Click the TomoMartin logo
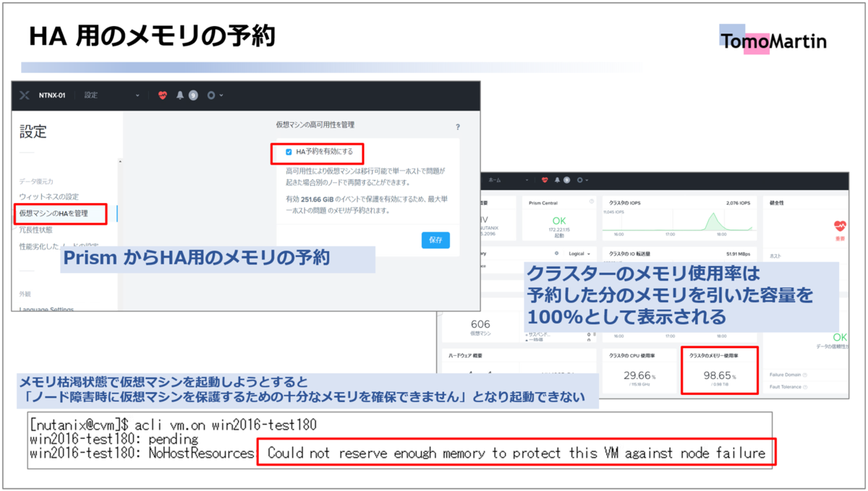This screenshot has width=868, height=491. [773, 40]
